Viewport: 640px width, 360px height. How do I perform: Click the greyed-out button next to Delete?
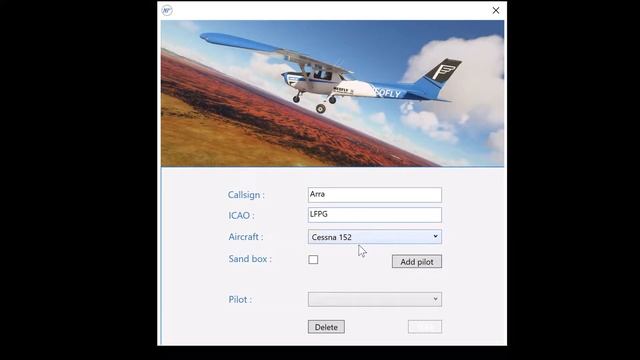click(x=424, y=327)
